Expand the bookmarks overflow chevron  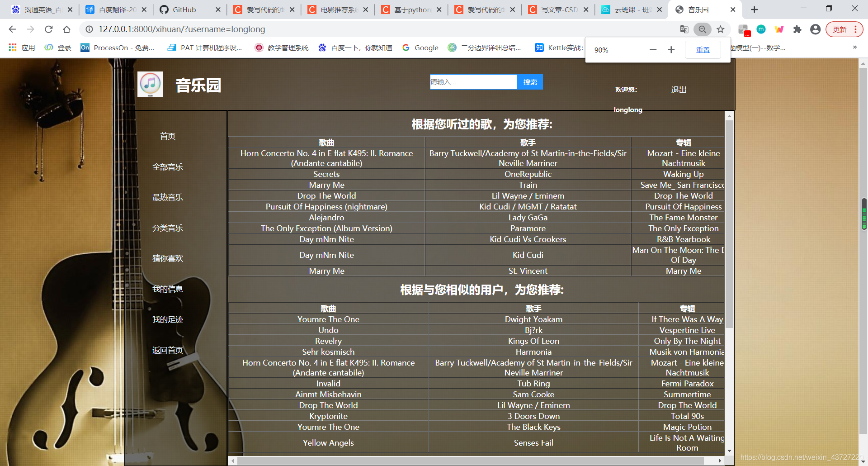855,47
